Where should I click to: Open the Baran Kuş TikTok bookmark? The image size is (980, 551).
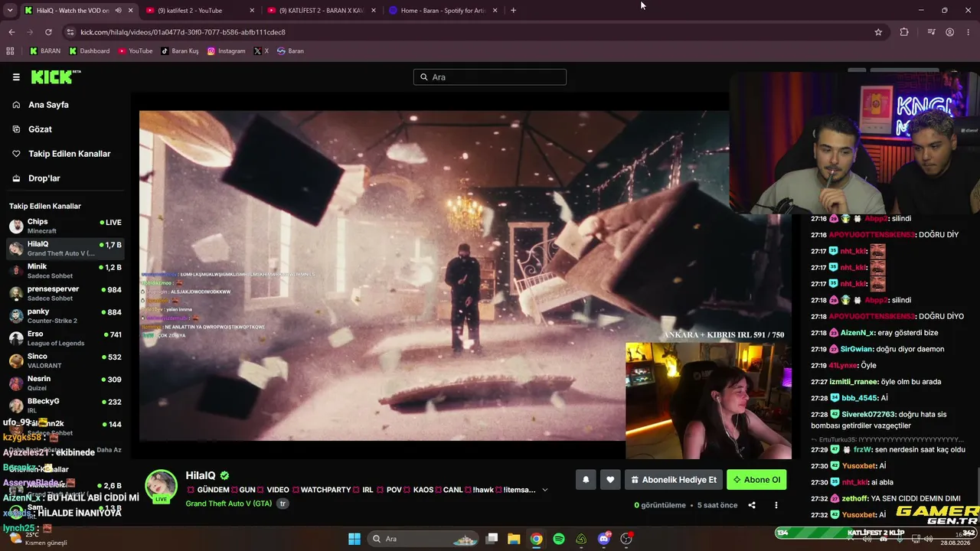tap(180, 51)
